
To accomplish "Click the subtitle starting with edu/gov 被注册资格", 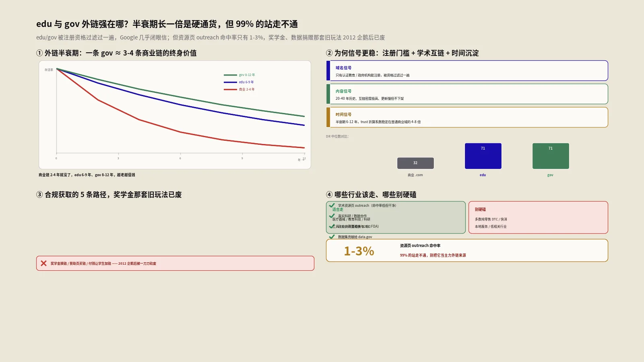I will click(x=211, y=37).
